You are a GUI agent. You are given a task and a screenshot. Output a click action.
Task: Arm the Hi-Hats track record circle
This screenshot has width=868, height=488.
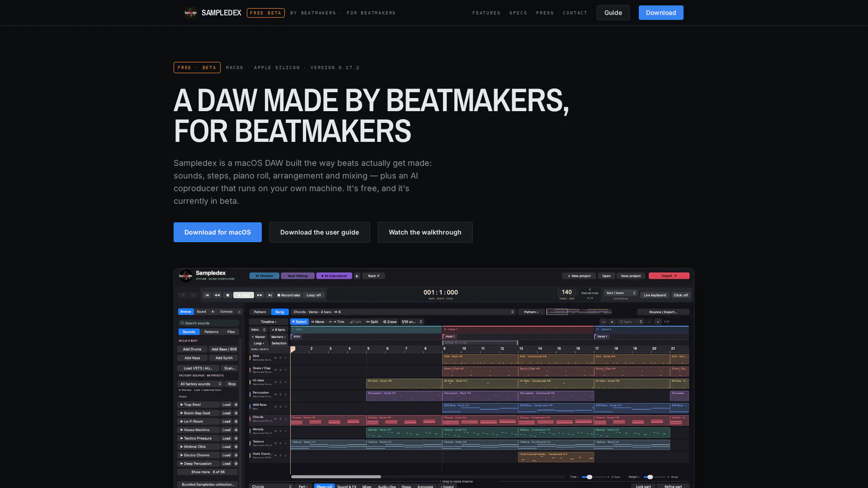pos(285,382)
